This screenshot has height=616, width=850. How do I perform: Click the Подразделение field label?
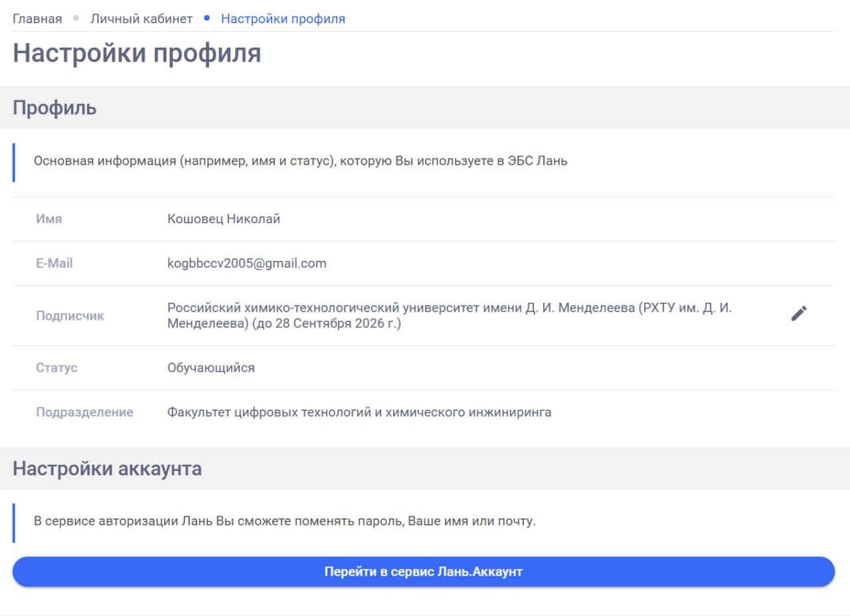pos(84,412)
